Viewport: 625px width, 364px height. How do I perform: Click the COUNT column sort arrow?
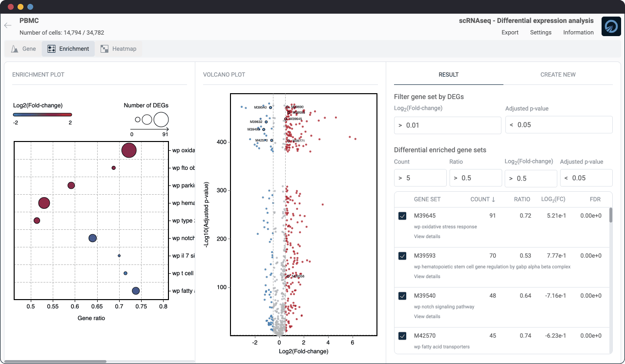[493, 199]
